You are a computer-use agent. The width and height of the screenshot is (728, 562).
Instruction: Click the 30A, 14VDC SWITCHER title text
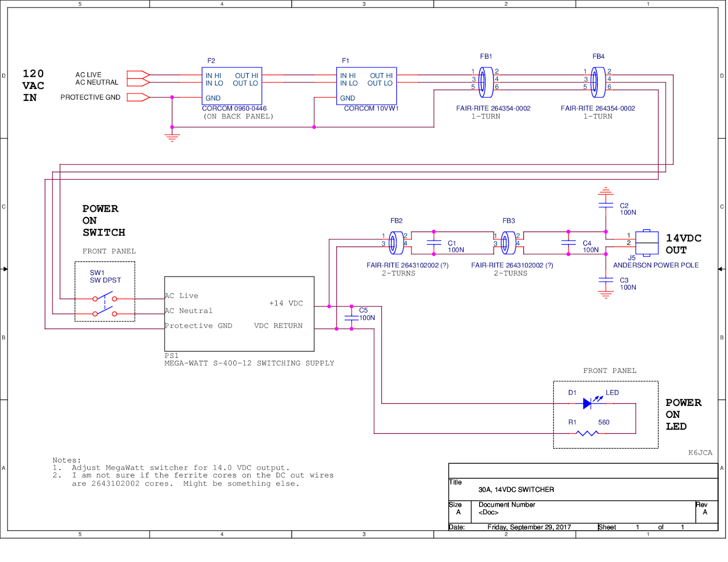[516, 490]
